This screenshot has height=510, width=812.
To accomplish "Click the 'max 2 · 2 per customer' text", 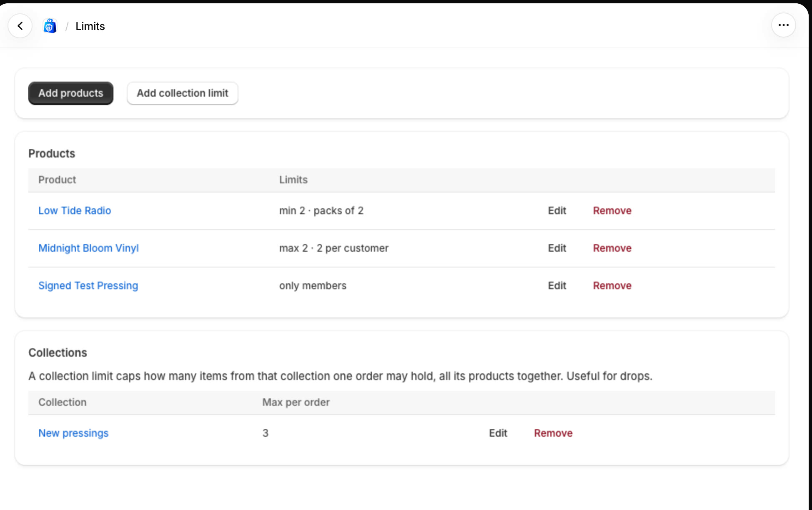I will point(334,248).
